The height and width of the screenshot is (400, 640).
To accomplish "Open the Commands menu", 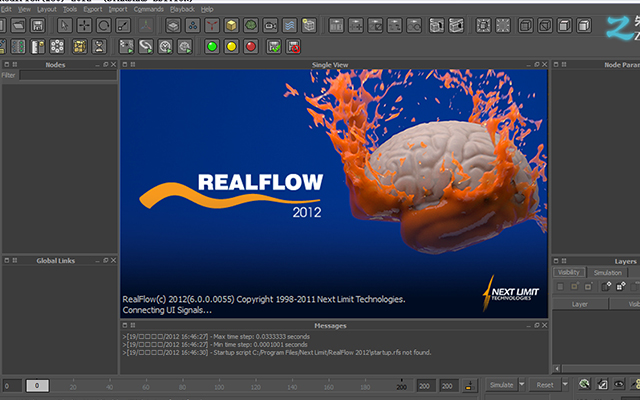I will [x=149, y=9].
